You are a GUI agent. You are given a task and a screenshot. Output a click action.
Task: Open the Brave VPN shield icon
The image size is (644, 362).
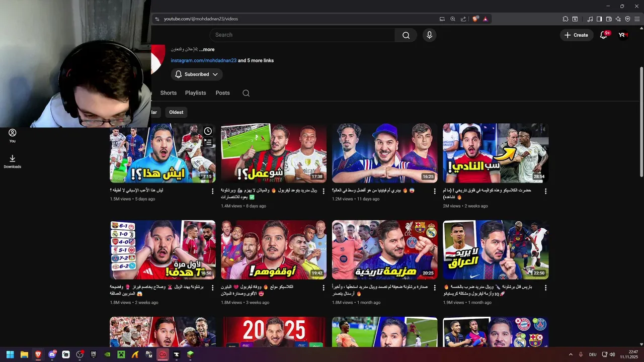627,19
